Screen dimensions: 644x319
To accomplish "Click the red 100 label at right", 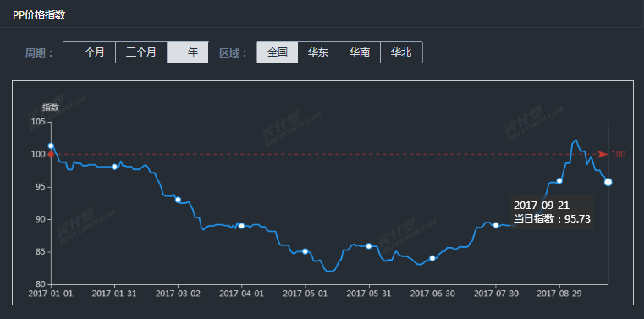I will click(619, 154).
